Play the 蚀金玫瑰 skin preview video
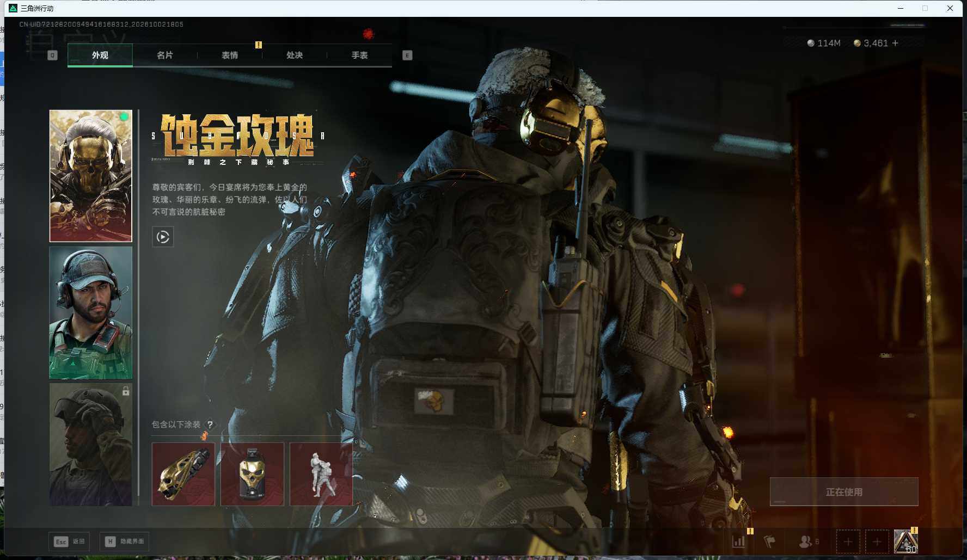 [x=163, y=237]
